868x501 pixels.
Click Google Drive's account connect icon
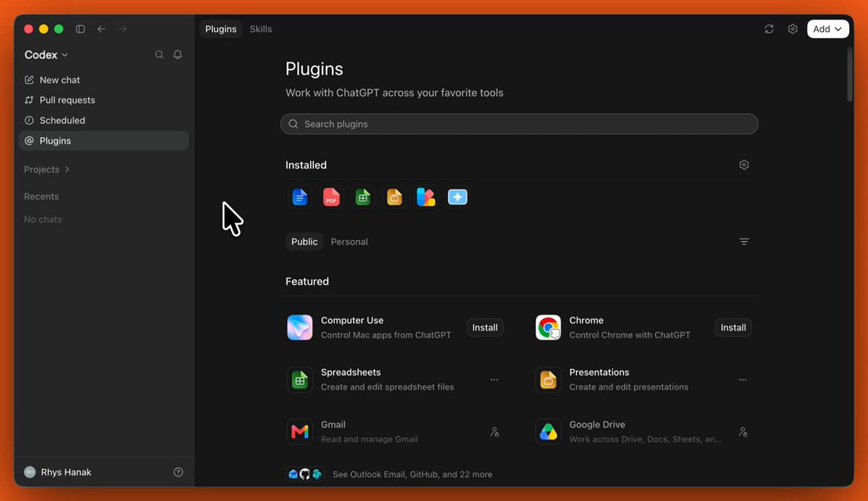click(x=743, y=431)
